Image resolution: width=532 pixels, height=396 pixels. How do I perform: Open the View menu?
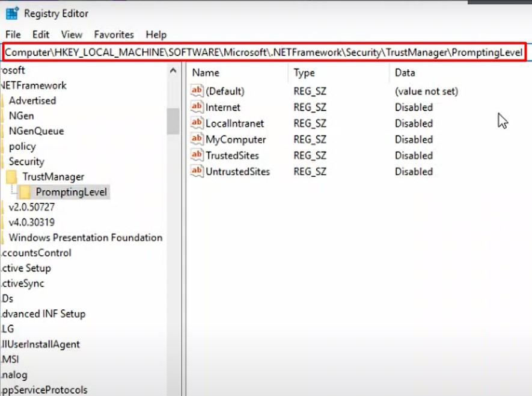[72, 35]
